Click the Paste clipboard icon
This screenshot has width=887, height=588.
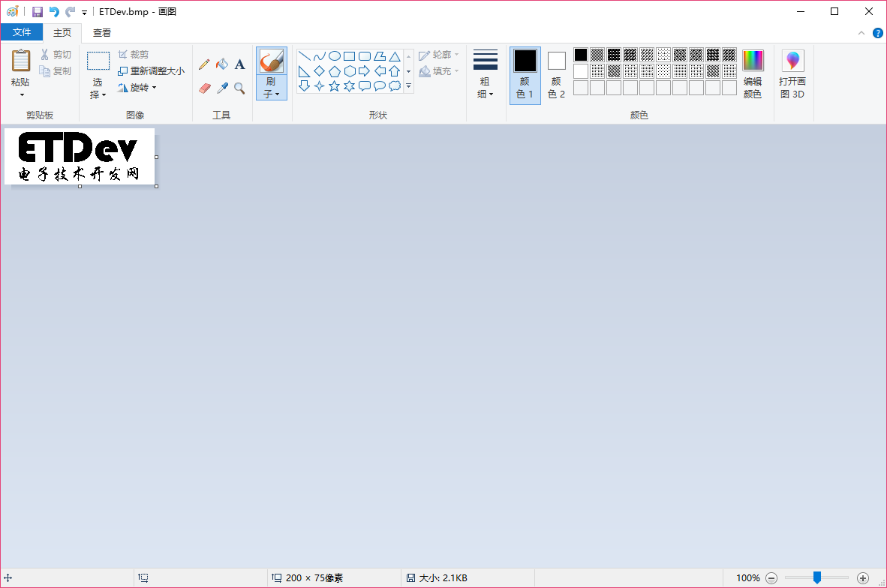21,61
